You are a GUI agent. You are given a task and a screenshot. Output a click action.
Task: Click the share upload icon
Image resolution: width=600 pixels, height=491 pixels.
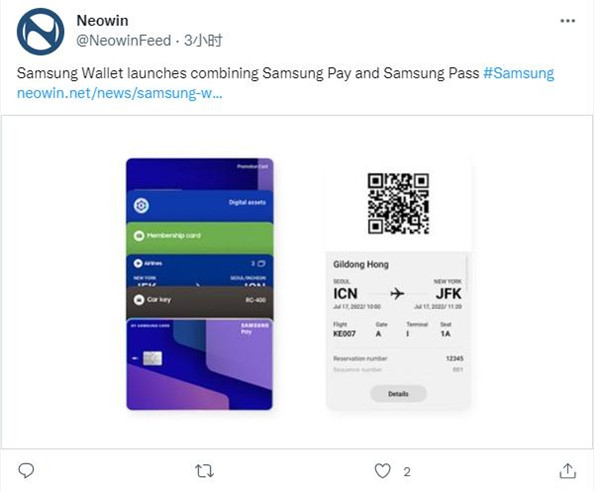(x=567, y=470)
